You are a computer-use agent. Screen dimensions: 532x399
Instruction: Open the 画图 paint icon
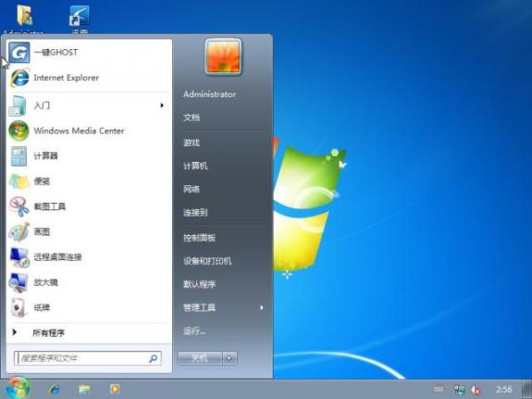[x=19, y=232]
